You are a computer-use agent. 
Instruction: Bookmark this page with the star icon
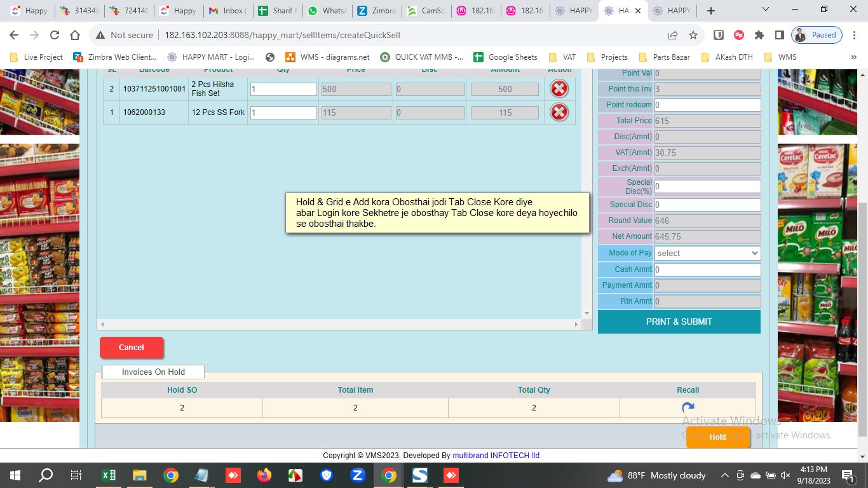tap(693, 35)
